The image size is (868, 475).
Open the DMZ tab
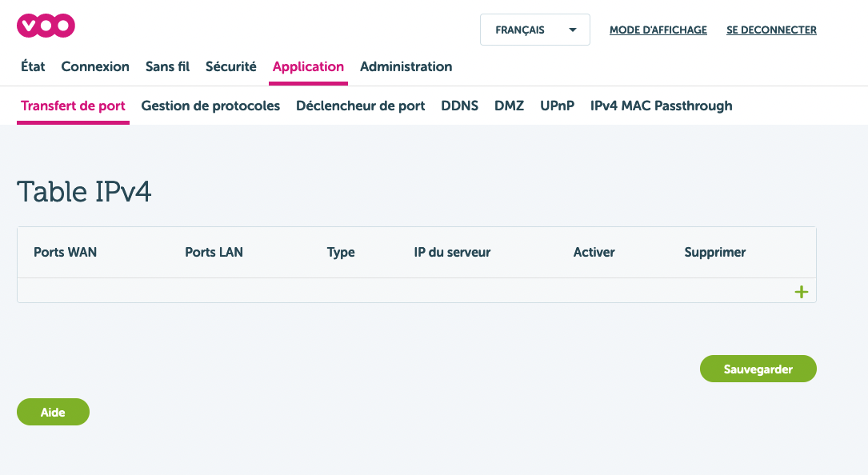(509, 106)
